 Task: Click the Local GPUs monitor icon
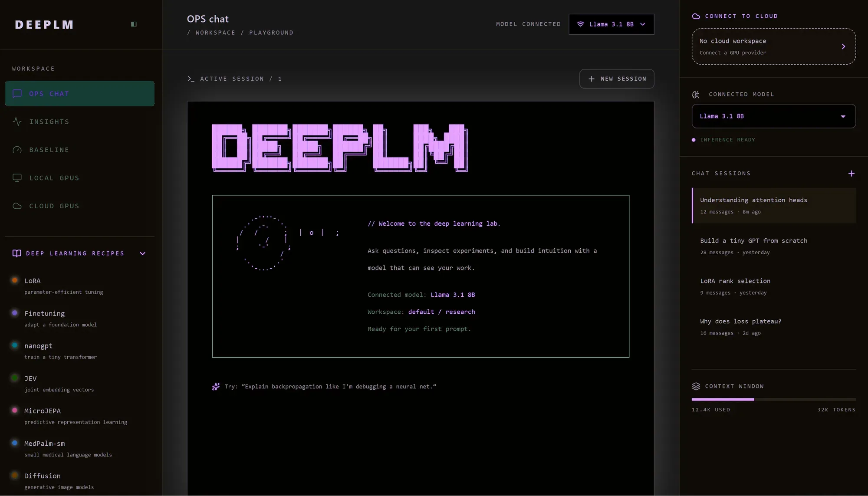(x=17, y=178)
